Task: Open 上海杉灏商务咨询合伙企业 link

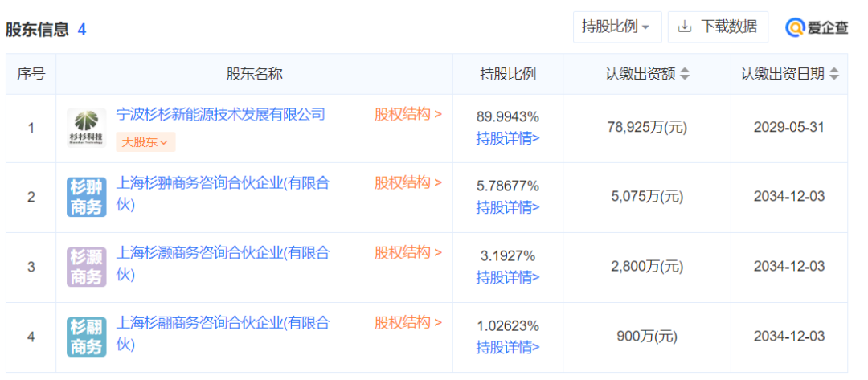Action: (x=223, y=264)
